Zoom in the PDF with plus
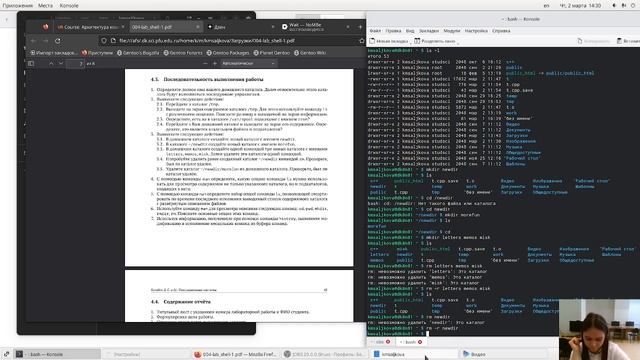640x360 pixels. pos(215,64)
